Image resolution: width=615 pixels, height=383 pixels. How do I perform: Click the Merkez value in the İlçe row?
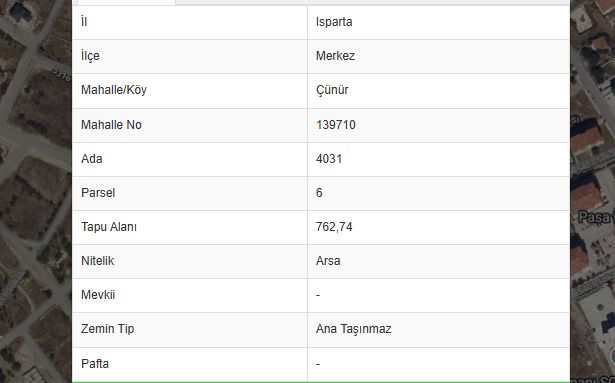click(335, 56)
